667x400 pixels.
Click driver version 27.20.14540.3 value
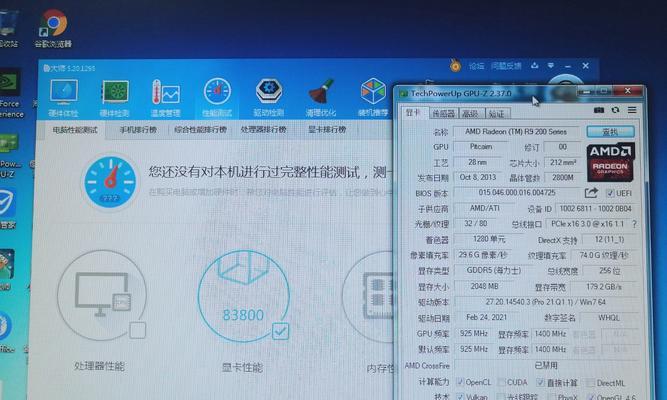545,302
